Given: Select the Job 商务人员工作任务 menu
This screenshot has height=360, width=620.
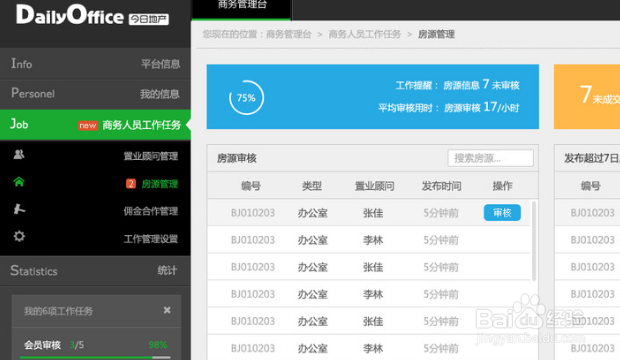Looking at the screenshot, I should pos(95,125).
